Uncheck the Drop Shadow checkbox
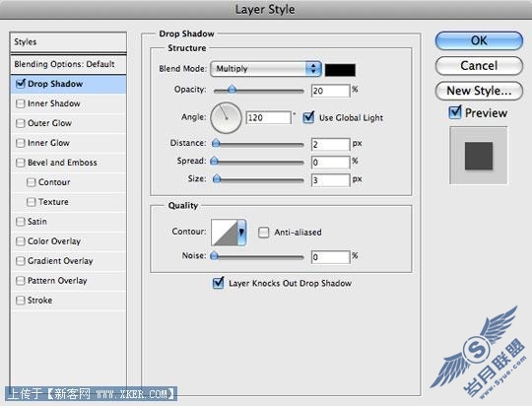532x406 pixels. point(21,84)
